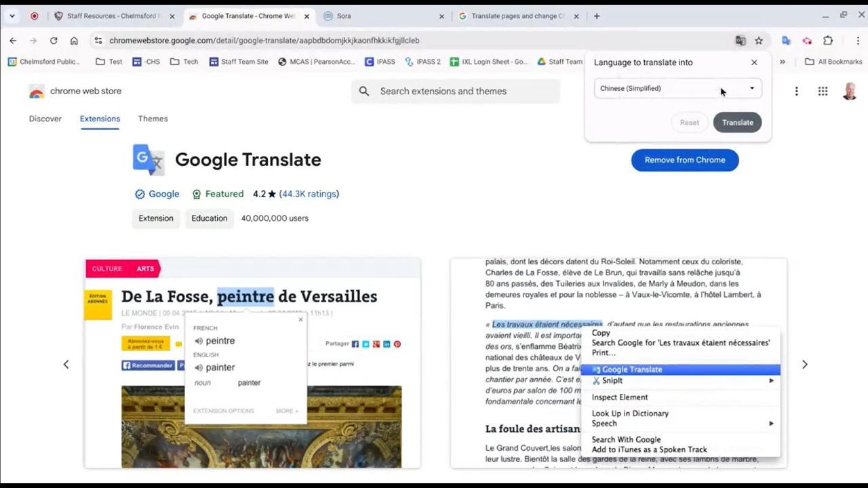
Task: Show next screenshot with right arrow
Action: [x=805, y=364]
